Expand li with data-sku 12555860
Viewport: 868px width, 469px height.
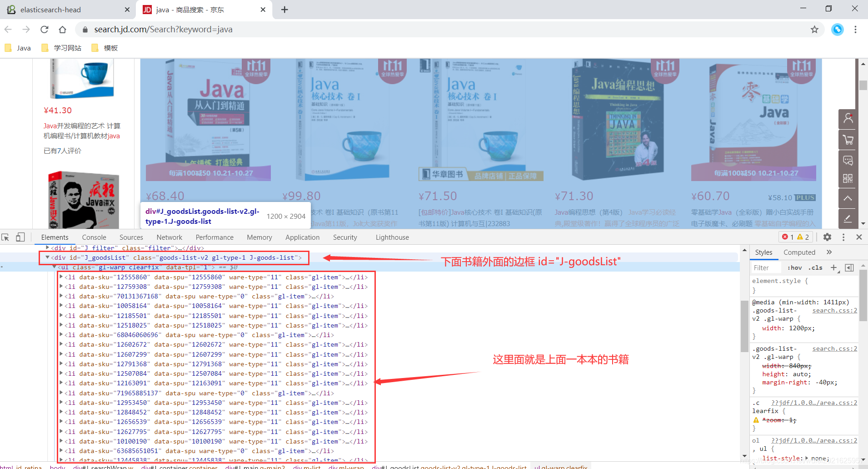tap(61, 277)
